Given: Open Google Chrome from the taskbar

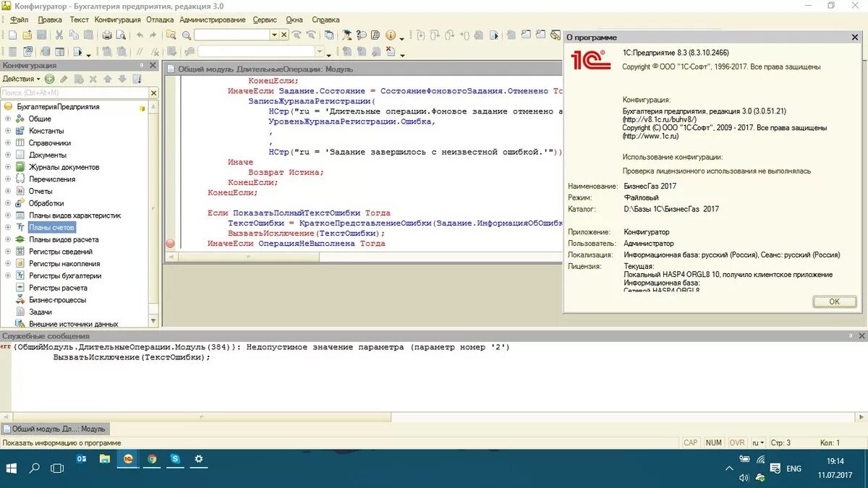Looking at the screenshot, I should [x=152, y=458].
